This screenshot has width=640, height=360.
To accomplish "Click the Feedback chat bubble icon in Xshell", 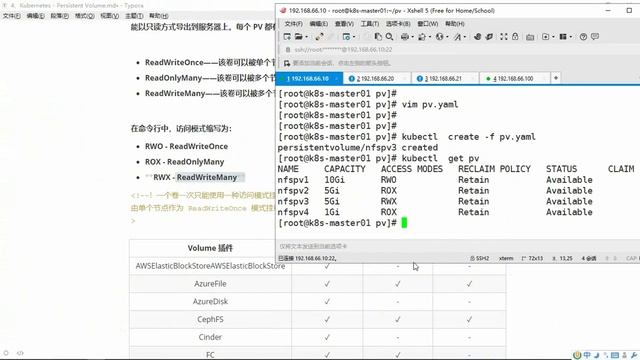I will pos(595,37).
